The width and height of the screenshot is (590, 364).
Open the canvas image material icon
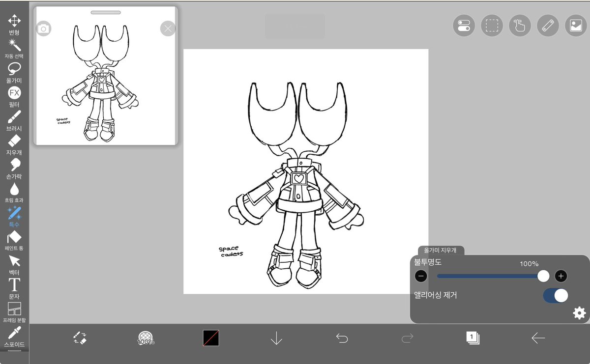tap(576, 26)
